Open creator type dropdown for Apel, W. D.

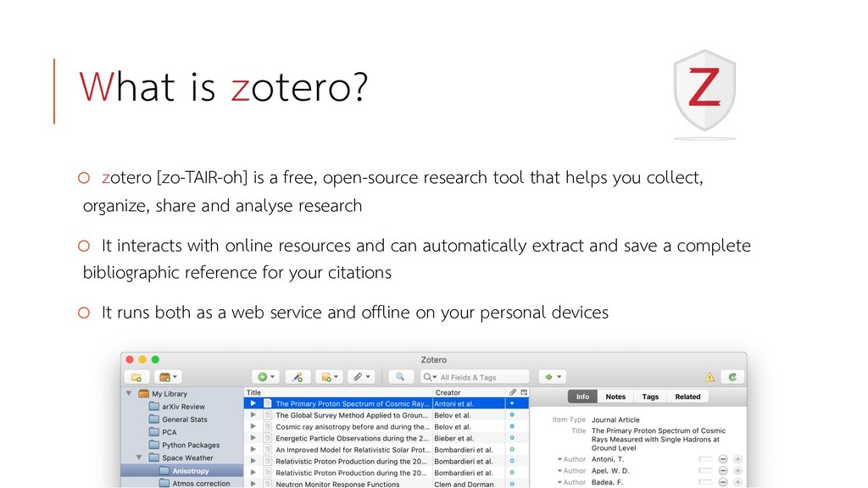[x=571, y=471]
